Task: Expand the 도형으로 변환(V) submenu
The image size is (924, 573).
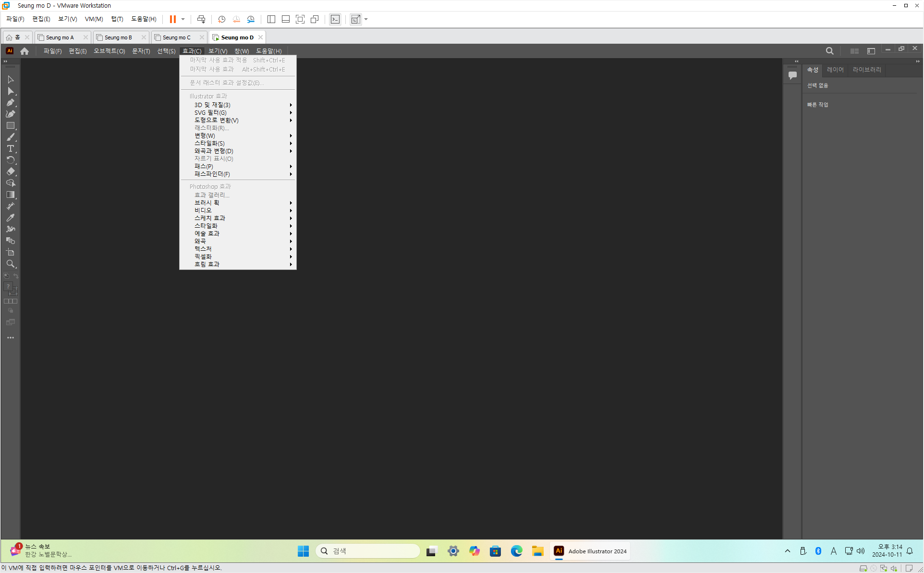Action: [x=238, y=120]
